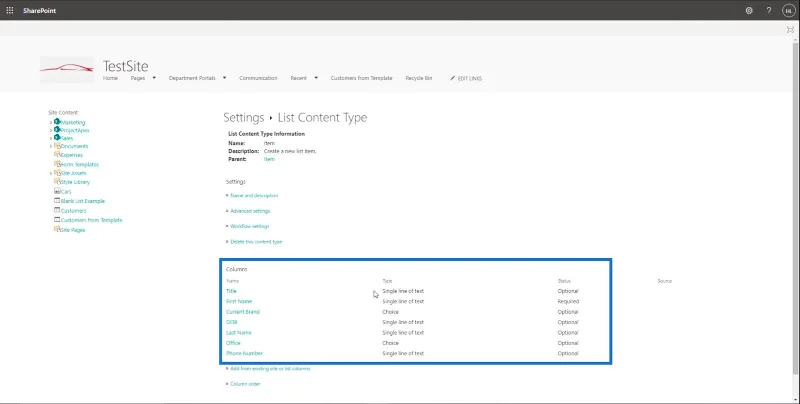
Task: Expand the Site Assets tree node
Action: tap(51, 173)
